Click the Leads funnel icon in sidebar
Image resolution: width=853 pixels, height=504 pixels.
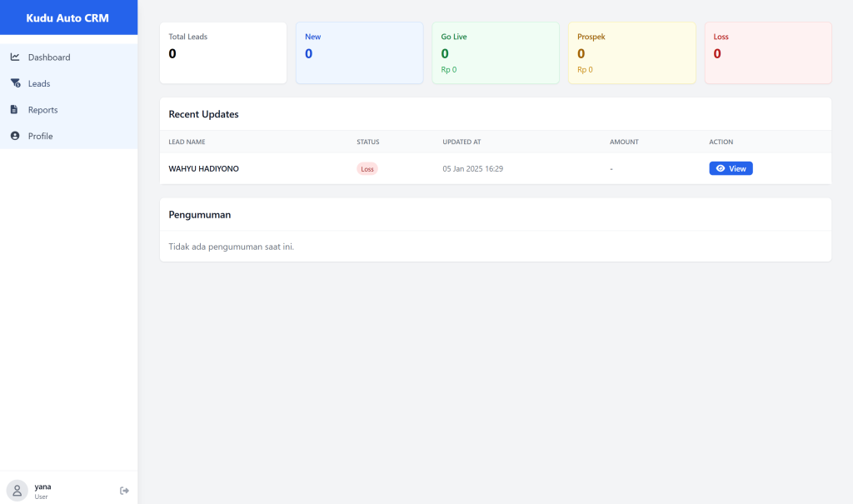tap(15, 83)
